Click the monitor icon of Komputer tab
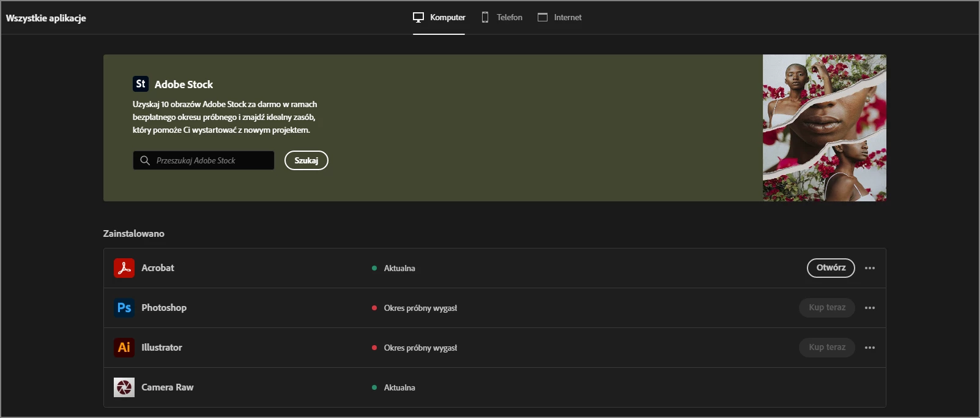This screenshot has width=980, height=418. 418,17
